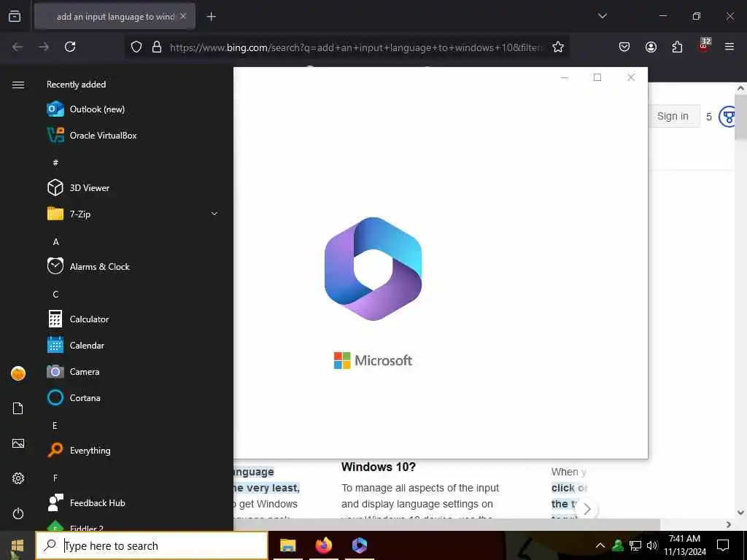Close the Firefox search tab
The height and width of the screenshot is (560, 747).
(x=183, y=16)
